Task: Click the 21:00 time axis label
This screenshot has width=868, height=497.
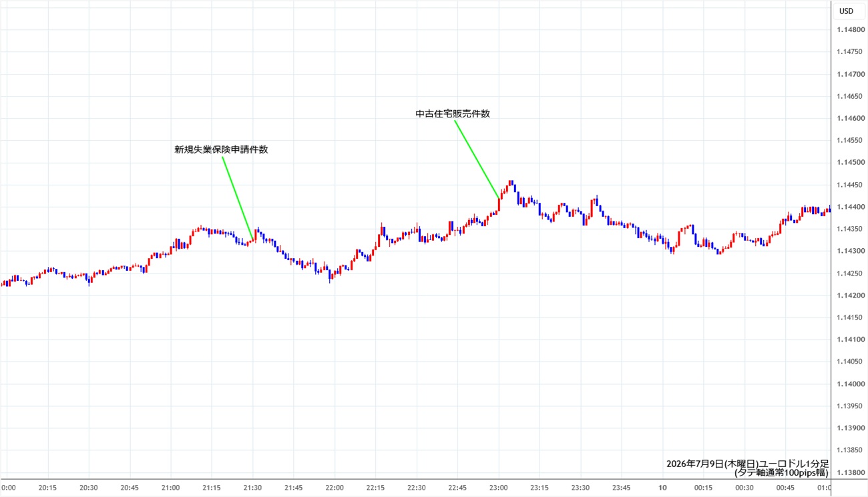Action: pyautogui.click(x=171, y=488)
